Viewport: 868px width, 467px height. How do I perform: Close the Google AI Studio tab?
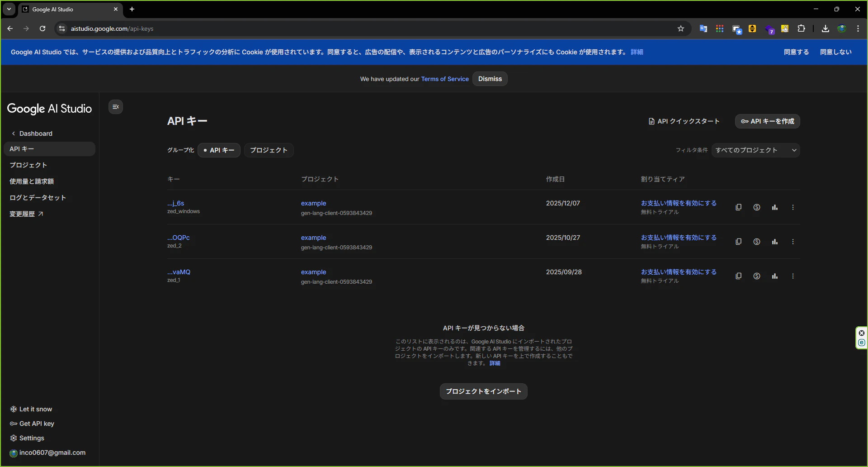click(x=116, y=9)
